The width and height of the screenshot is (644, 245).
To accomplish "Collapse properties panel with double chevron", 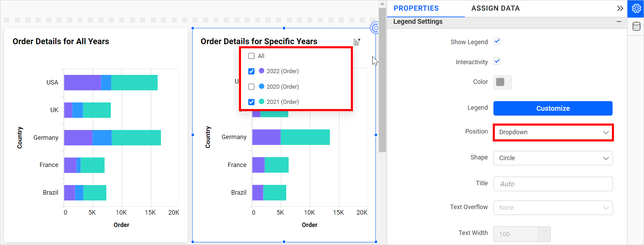I will [x=620, y=9].
